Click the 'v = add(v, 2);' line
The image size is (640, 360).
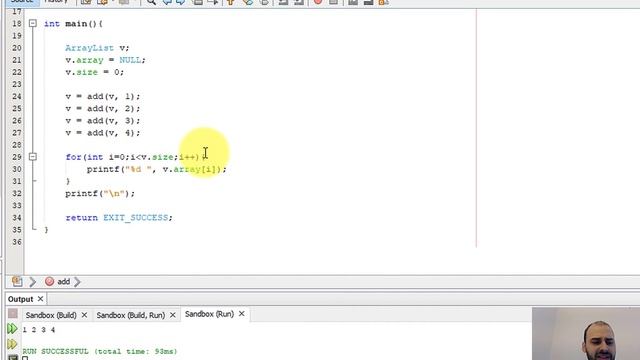[102, 109]
